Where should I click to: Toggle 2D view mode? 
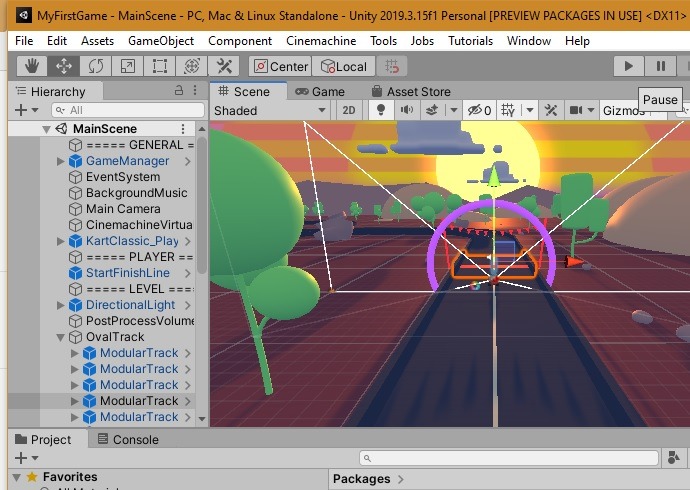[x=349, y=110]
